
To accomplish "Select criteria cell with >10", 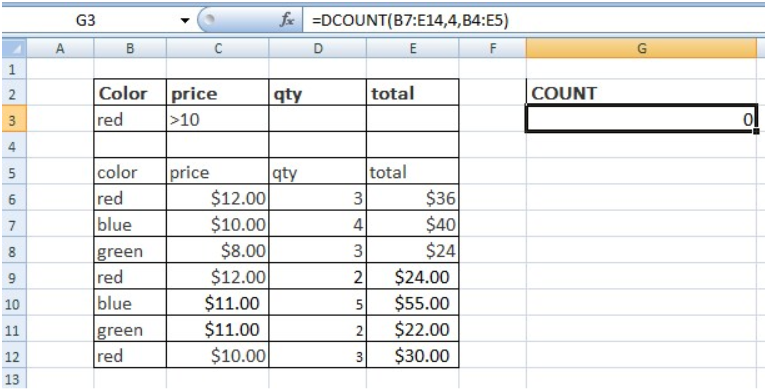I will coord(217,119).
